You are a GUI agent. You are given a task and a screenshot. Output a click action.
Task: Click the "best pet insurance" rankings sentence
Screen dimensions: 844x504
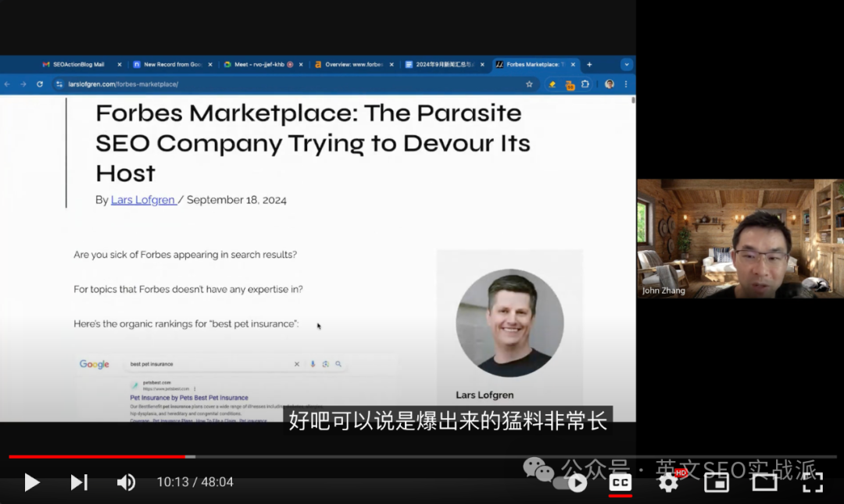coord(186,323)
